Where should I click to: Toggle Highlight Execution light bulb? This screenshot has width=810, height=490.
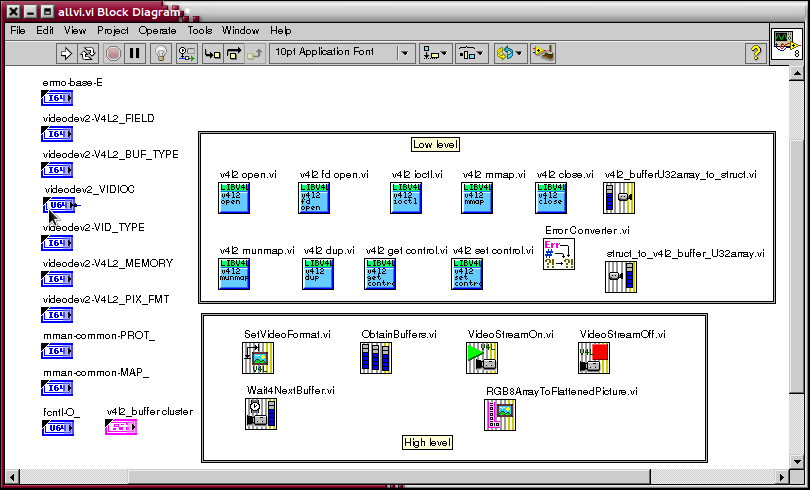pos(159,53)
